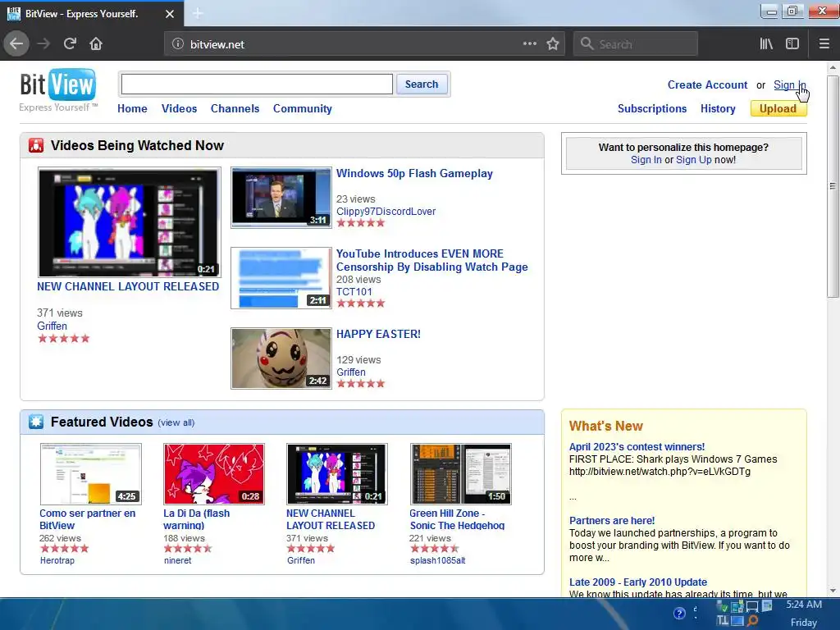The image size is (840, 630).
Task: Click scrollbar up arrow
Action: [833, 67]
